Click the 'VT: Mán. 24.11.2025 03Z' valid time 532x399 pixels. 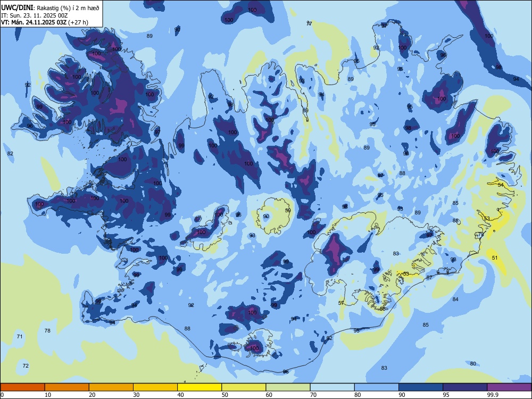34,22
